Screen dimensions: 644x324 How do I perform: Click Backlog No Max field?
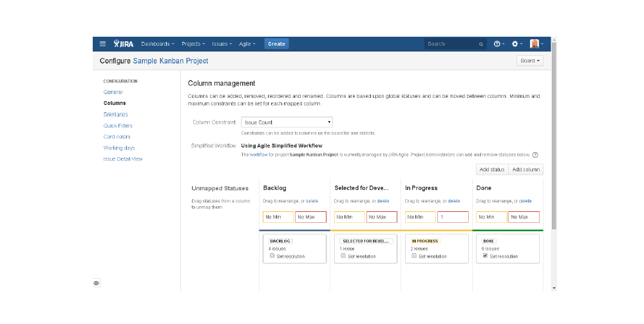(310, 217)
